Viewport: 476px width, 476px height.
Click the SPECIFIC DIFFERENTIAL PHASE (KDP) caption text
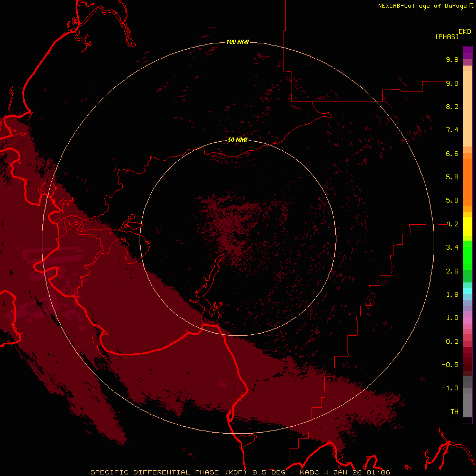pyautogui.click(x=170, y=472)
